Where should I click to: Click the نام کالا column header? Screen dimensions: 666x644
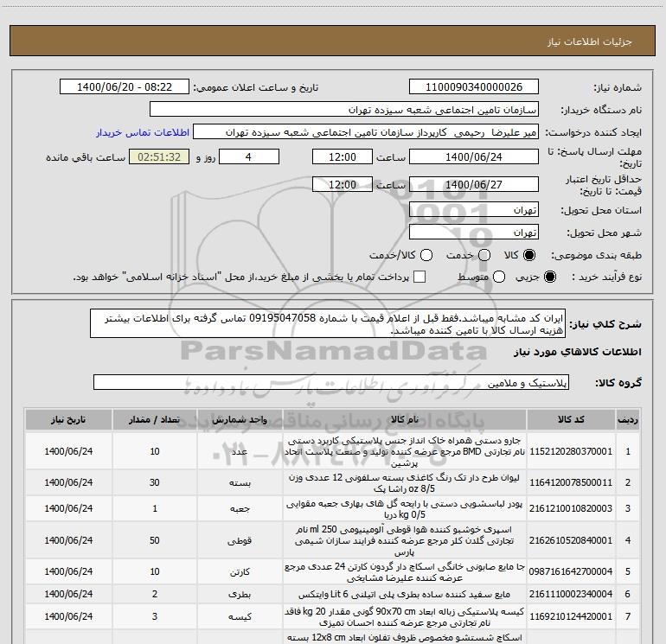pyautogui.click(x=405, y=419)
